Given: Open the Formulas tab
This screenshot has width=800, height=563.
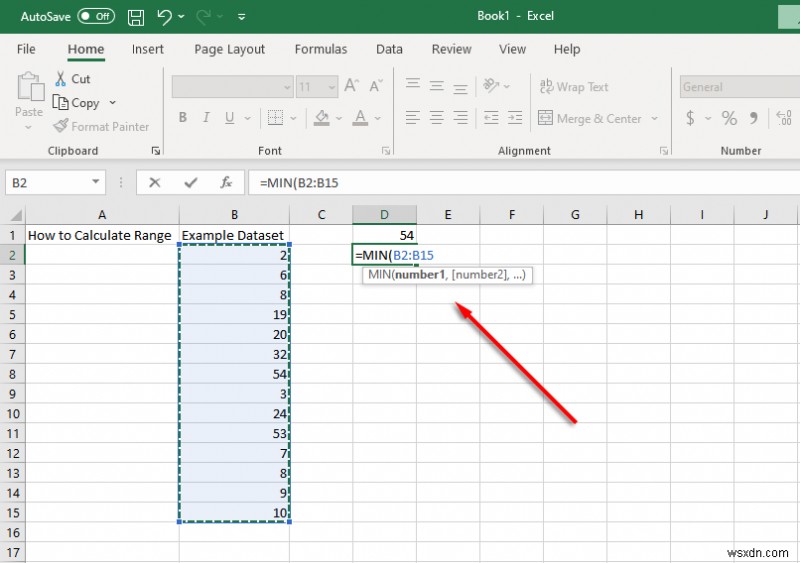Looking at the screenshot, I should coord(321,50).
